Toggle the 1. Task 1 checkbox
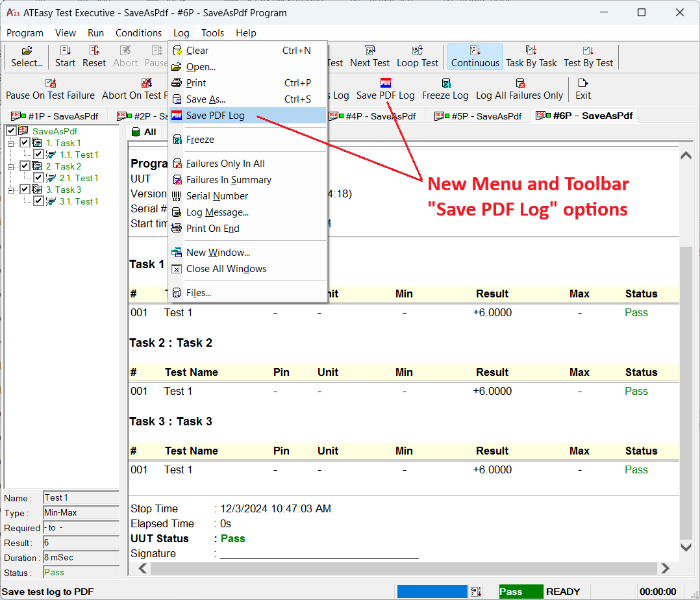 click(x=25, y=142)
